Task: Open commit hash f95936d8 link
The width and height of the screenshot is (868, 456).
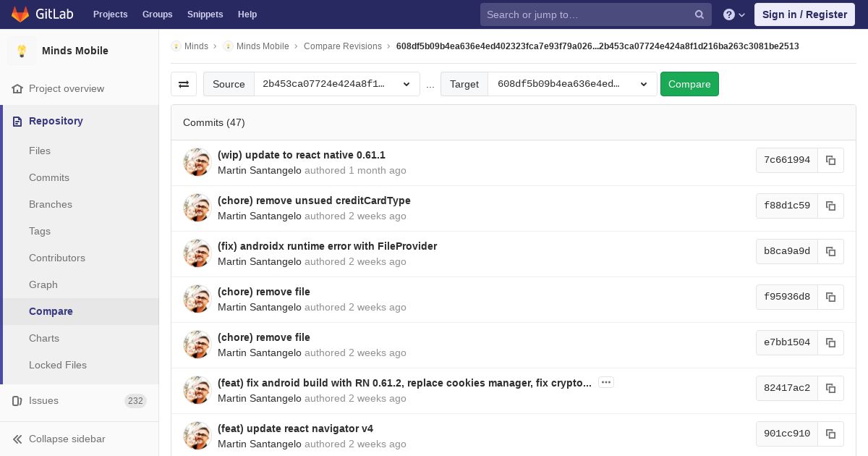Action: [x=786, y=297]
